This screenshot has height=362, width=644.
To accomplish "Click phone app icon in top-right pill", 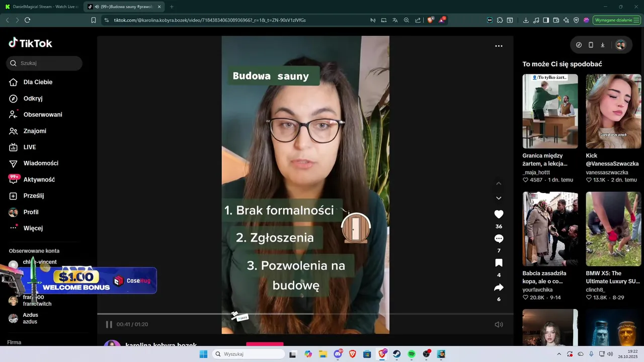I will (591, 45).
